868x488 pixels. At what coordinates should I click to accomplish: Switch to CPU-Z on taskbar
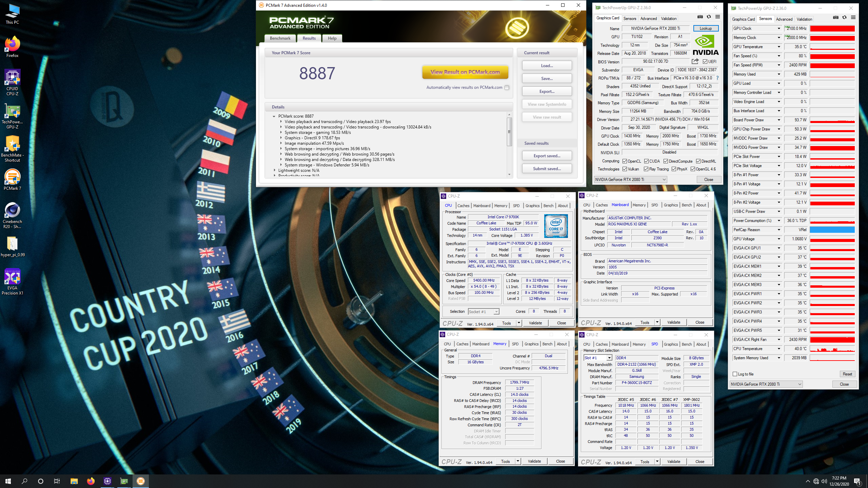(107, 481)
